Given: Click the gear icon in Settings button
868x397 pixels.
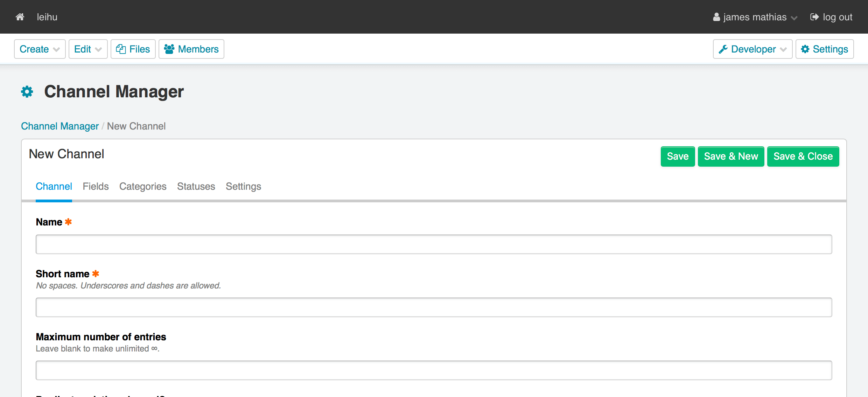Looking at the screenshot, I should (805, 49).
